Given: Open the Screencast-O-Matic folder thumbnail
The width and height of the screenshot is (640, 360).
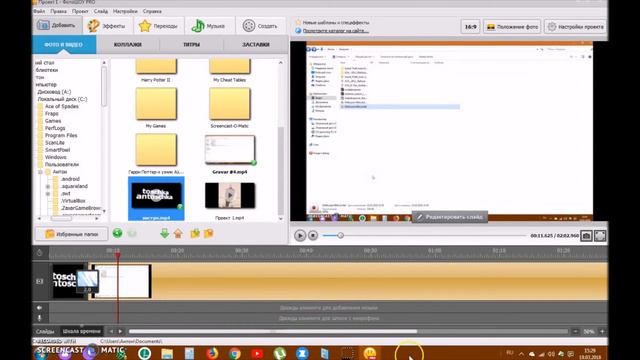Looking at the screenshot, I should (229, 104).
